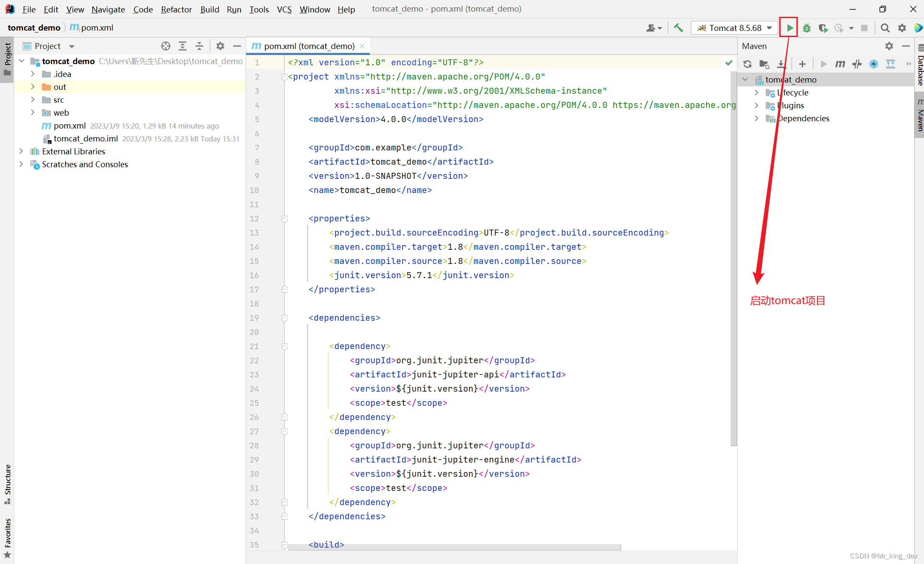Run the Tomcat configuration with green play button
This screenshot has height=564, width=924.
pos(790,28)
